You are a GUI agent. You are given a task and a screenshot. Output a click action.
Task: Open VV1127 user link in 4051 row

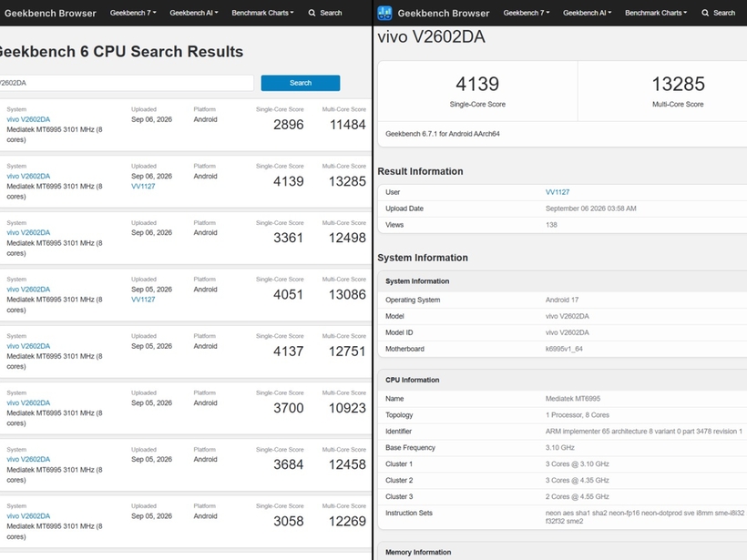pyautogui.click(x=143, y=300)
